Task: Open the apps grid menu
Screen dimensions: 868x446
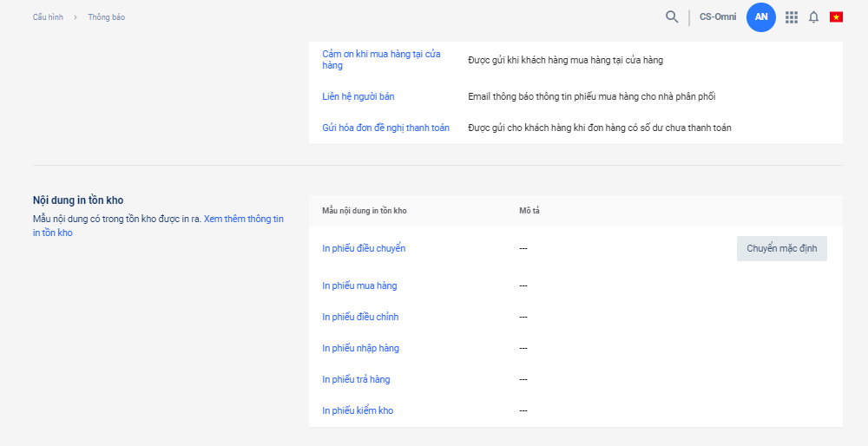Action: point(792,16)
